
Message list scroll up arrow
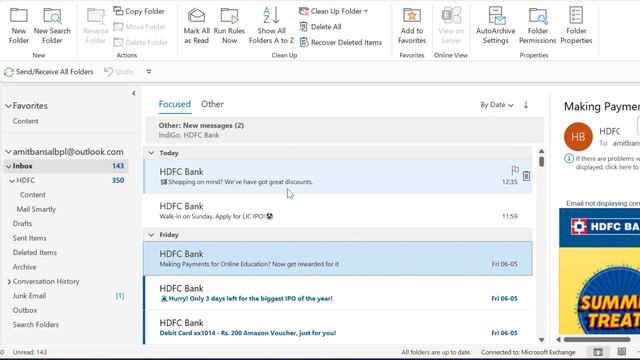pos(541,151)
